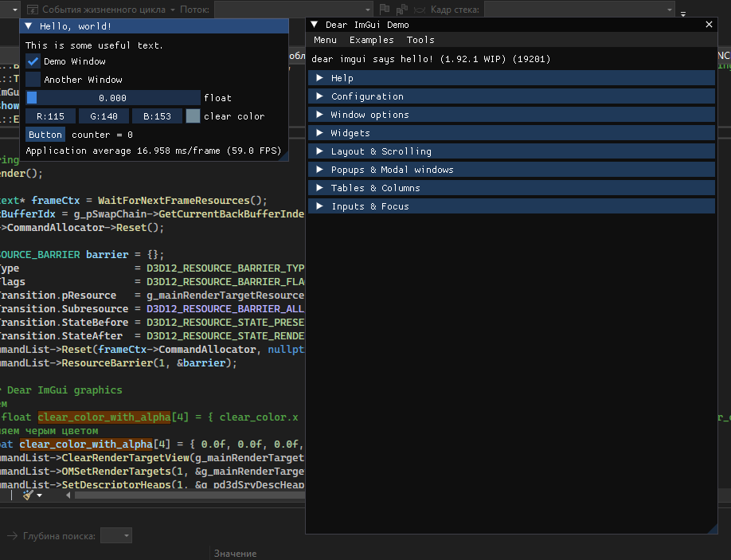Screen dimensions: 731x560
Task: Open the lifecycle events dropdown (События жизненного цикла)
Action: (x=173, y=10)
